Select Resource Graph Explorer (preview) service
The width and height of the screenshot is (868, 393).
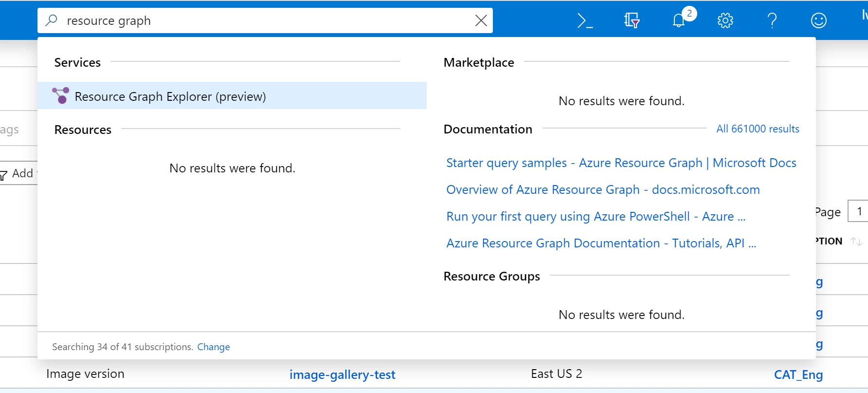(232, 95)
